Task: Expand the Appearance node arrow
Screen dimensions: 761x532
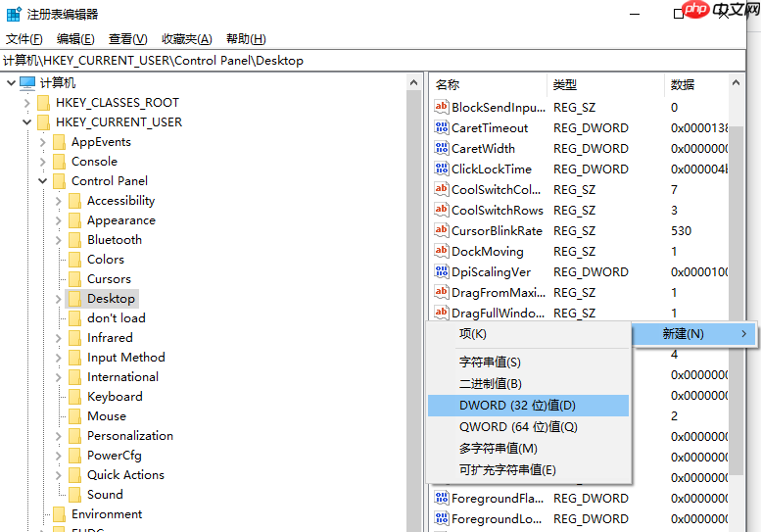Action: (x=58, y=220)
